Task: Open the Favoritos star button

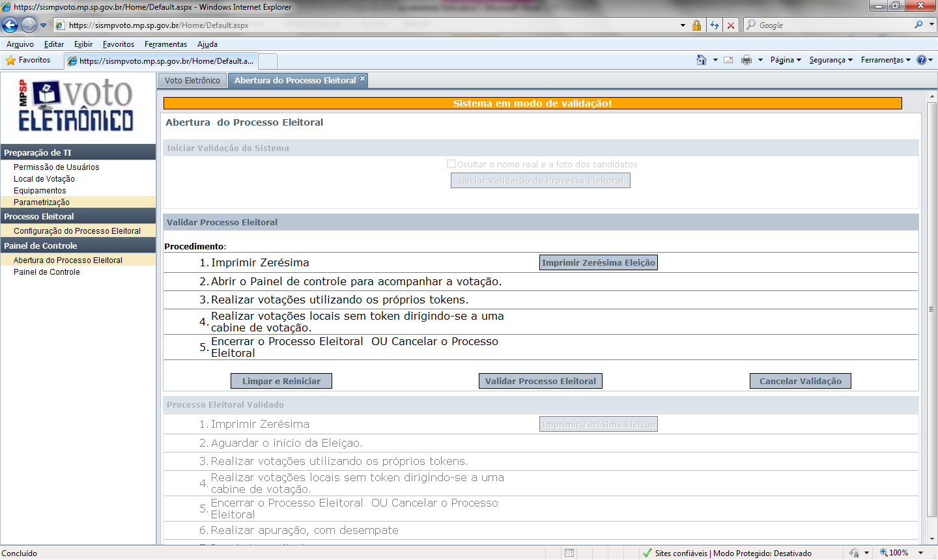Action: [28, 60]
